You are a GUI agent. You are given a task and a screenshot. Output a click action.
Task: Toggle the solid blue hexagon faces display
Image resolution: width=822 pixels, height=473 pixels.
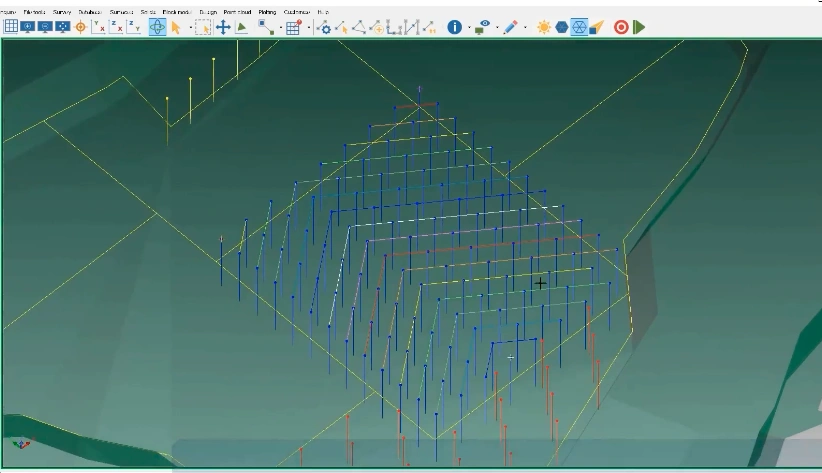coord(561,27)
